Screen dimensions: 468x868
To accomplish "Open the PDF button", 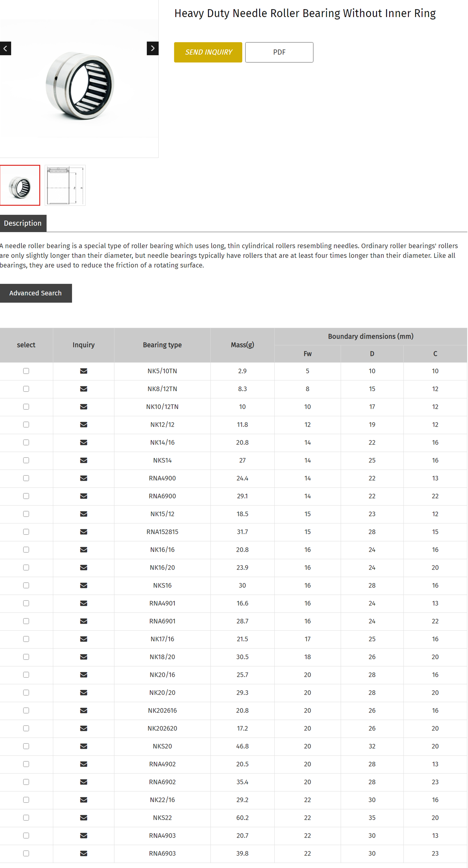I will coord(279,52).
